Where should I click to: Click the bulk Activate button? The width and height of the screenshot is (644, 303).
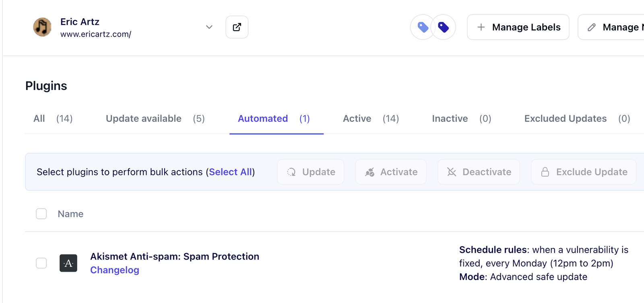point(391,172)
